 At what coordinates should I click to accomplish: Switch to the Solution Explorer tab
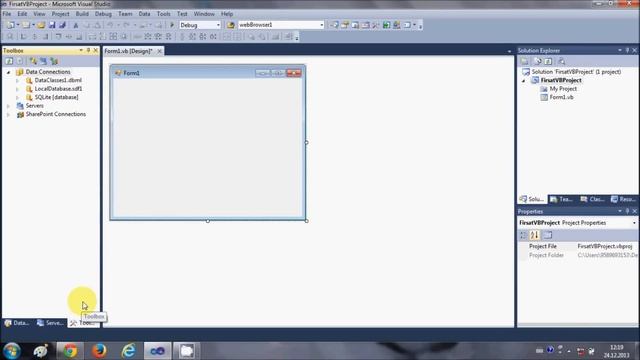[532, 199]
